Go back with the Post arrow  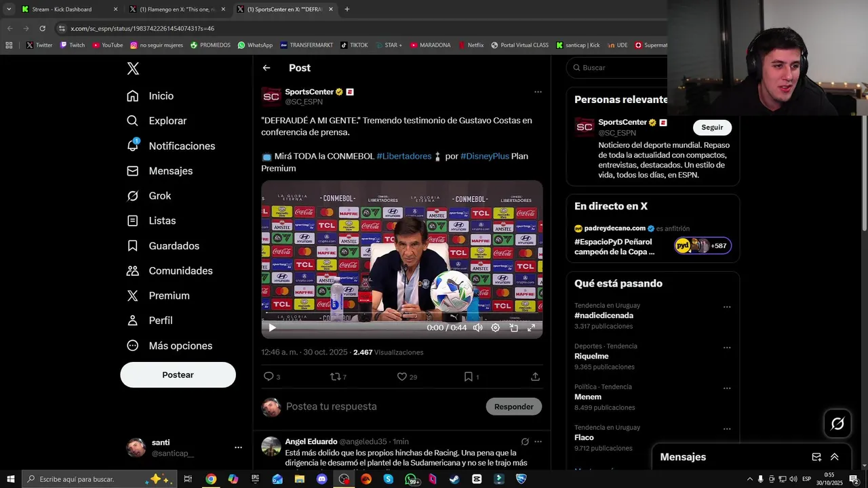click(x=267, y=68)
